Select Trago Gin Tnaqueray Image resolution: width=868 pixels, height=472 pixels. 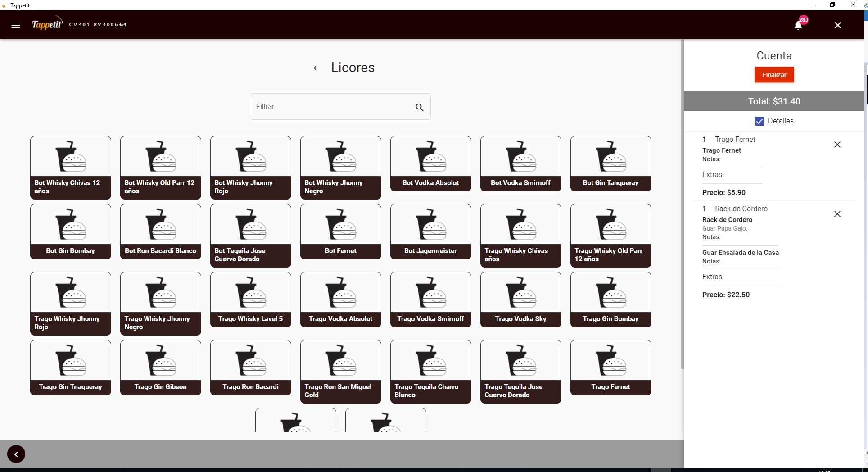pos(71,368)
